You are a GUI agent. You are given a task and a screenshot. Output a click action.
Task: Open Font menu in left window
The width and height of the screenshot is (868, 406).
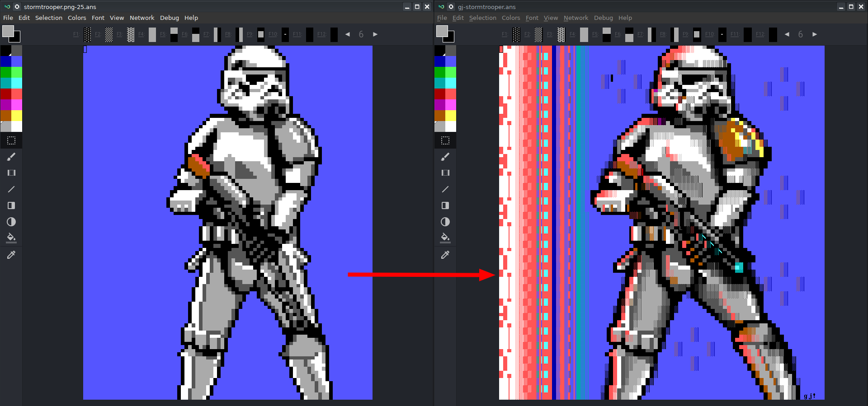pyautogui.click(x=98, y=18)
